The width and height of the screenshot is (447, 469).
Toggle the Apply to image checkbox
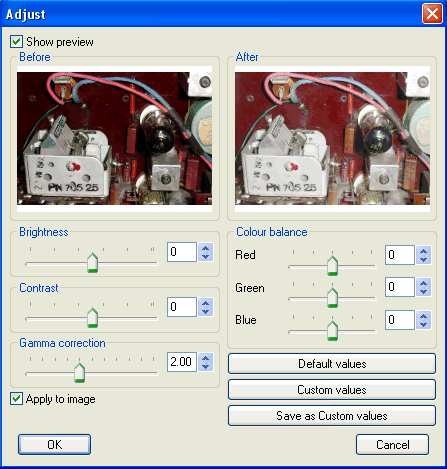pos(16,399)
